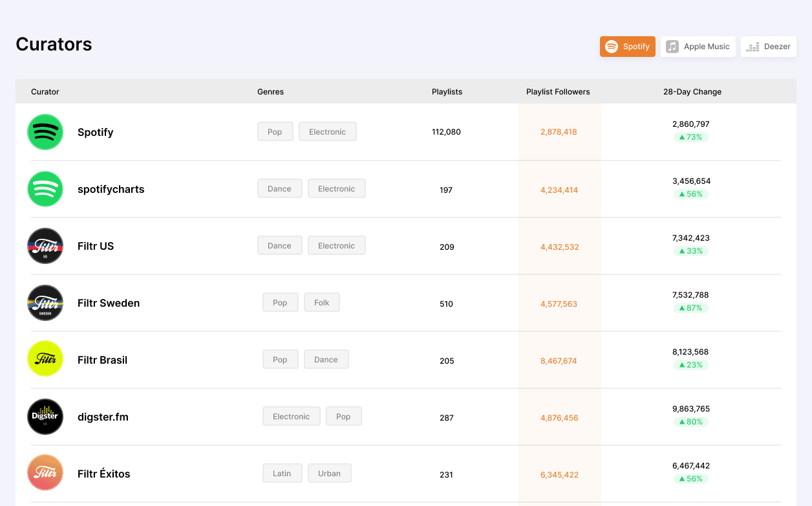
Task: Click playlist followers value 4,432,532
Action: [560, 247]
